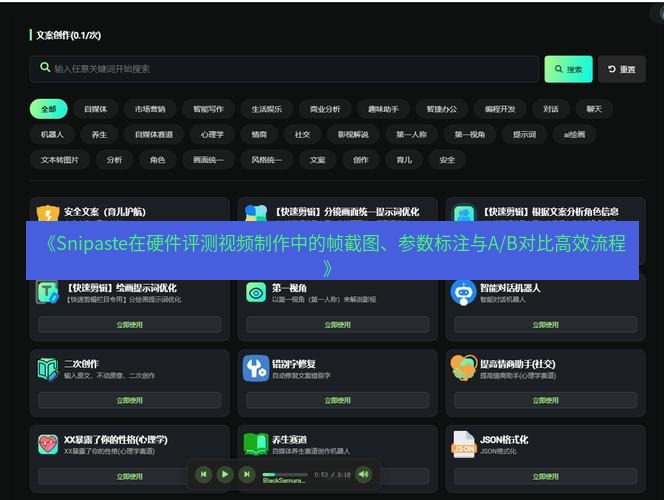Filter by the 安全 tag

(x=447, y=160)
